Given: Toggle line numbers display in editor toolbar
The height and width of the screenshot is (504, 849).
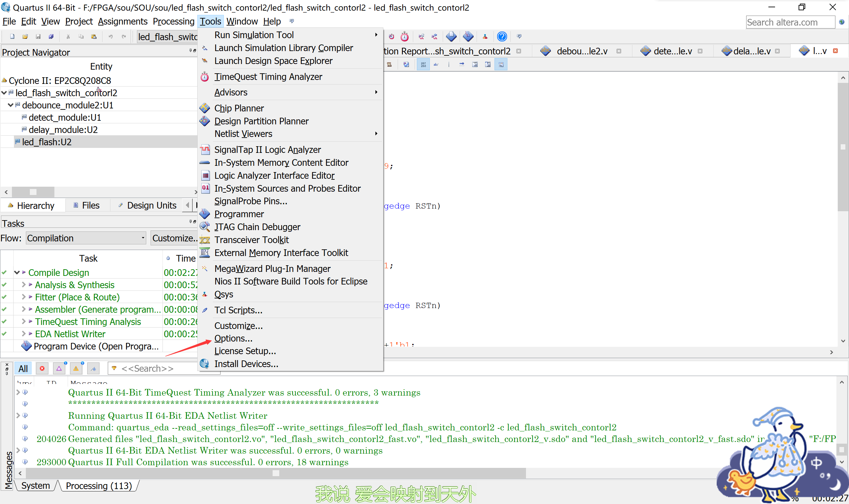Looking at the screenshot, I should tap(423, 65).
